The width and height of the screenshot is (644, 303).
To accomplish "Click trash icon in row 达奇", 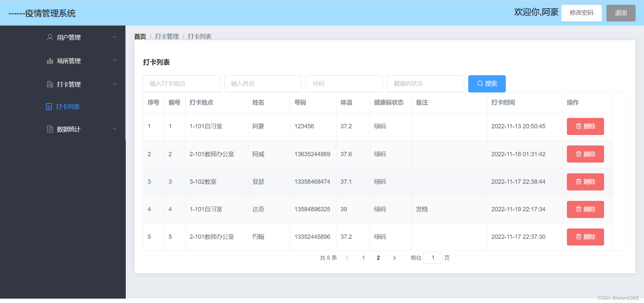I will pyautogui.click(x=579, y=209).
